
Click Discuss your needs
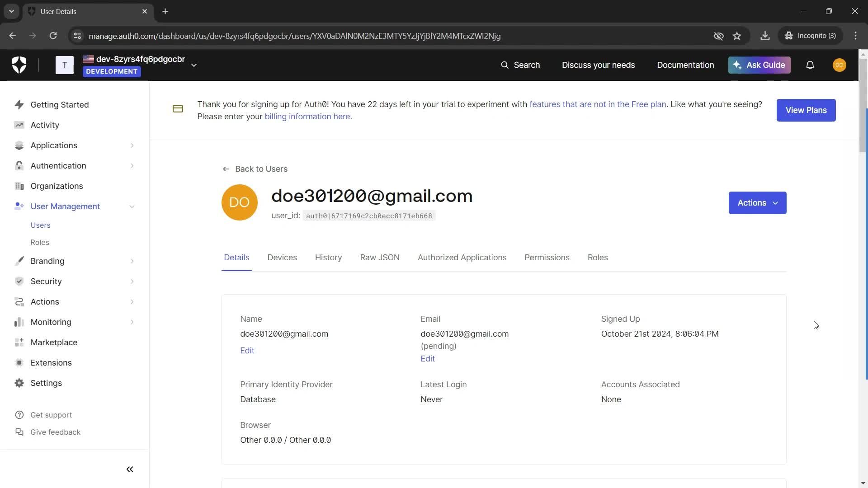(598, 65)
